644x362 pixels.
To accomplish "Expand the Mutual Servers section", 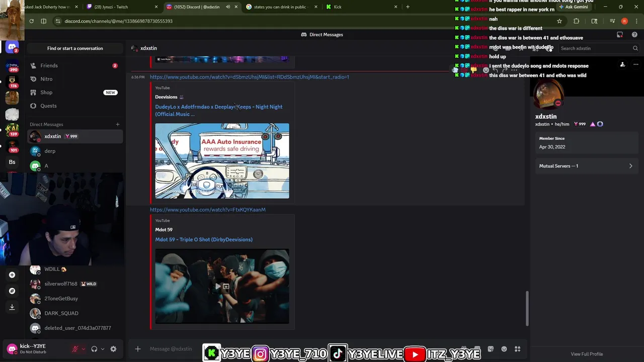I will [x=586, y=166].
